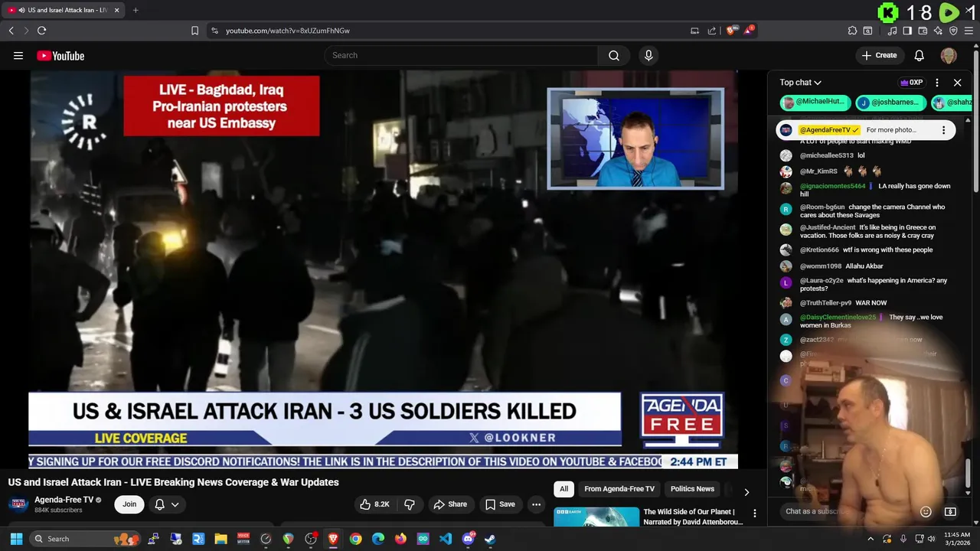Screen dimensions: 980x551
Task: Start voice search with microphone icon
Action: [x=648, y=55]
